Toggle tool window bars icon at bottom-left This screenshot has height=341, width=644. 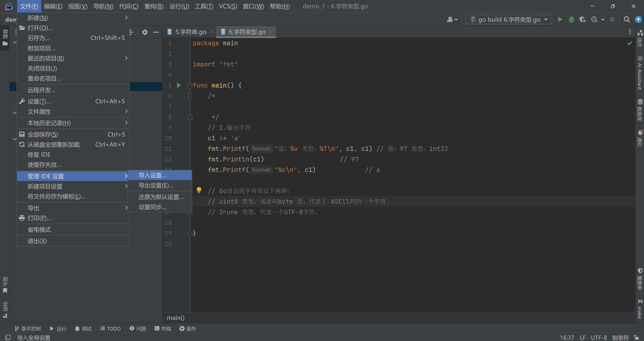pyautogui.click(x=8, y=337)
